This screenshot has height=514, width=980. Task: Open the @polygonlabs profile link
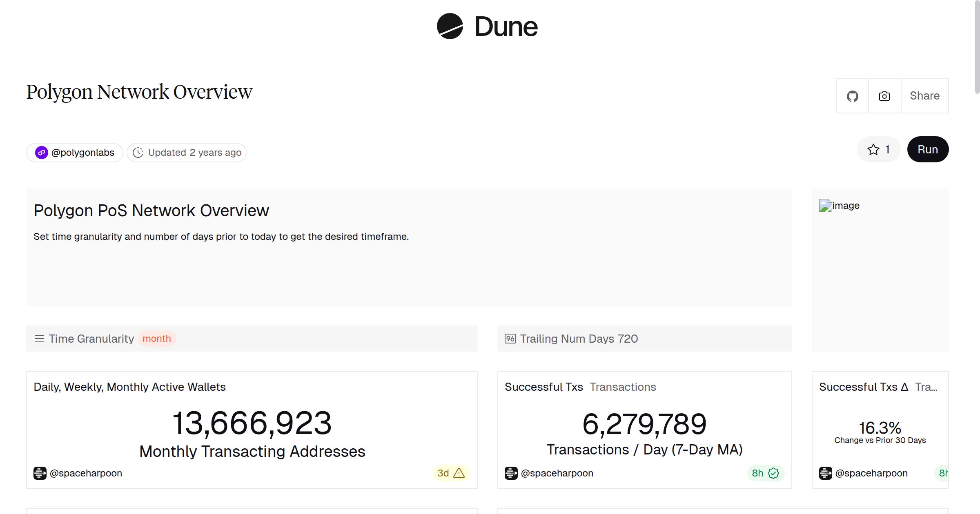[x=83, y=153]
